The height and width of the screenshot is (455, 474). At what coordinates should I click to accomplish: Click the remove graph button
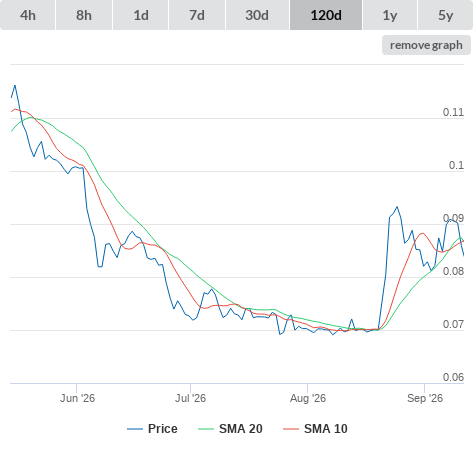pos(426,45)
